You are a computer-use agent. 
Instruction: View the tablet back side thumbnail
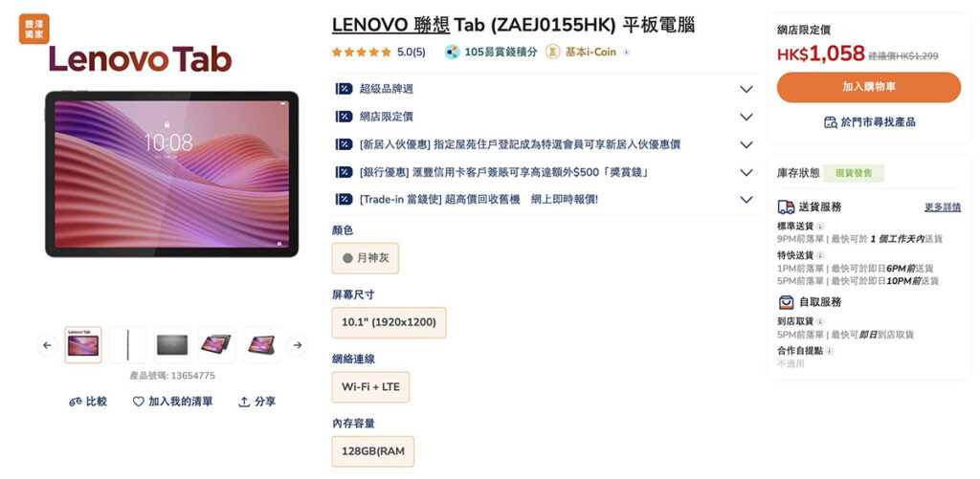(x=172, y=345)
